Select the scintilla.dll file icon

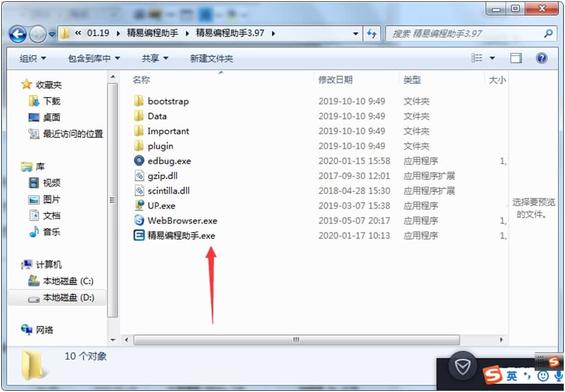139,191
